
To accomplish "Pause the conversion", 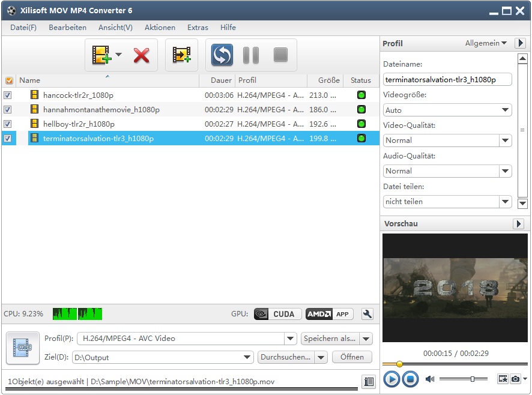I will point(251,55).
